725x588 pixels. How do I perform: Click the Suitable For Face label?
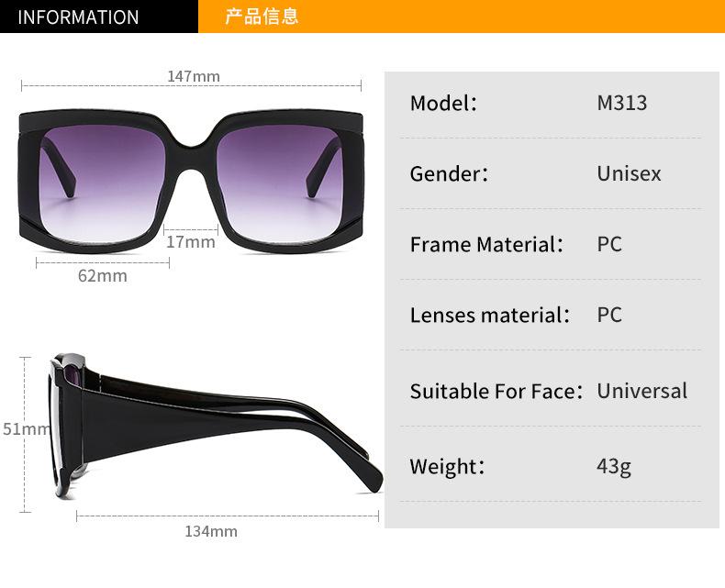[496, 391]
